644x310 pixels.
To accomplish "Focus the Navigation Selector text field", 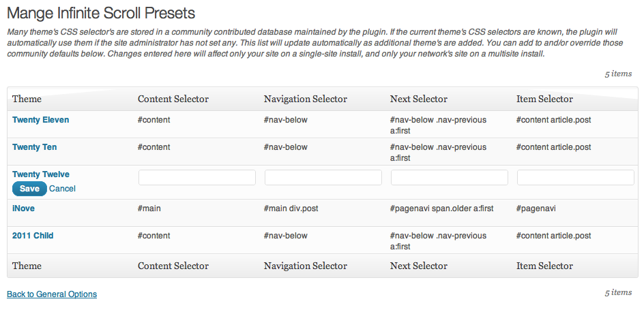I will pos(323,178).
